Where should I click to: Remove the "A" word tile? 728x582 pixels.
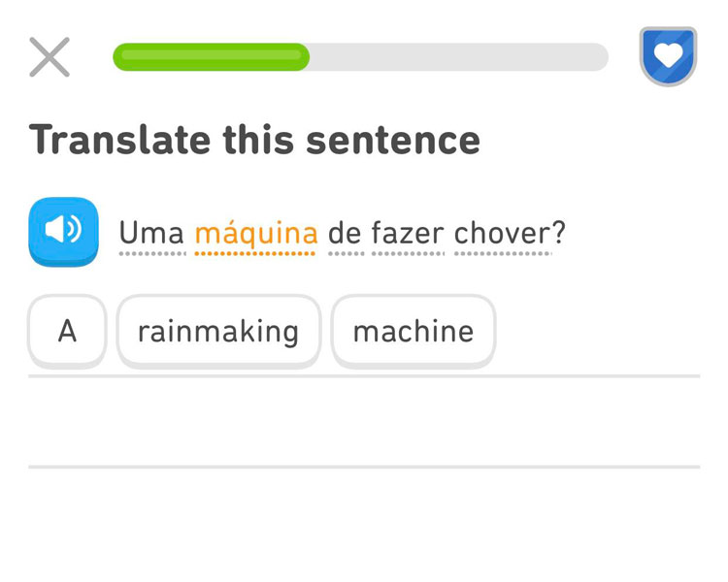pyautogui.click(x=67, y=332)
